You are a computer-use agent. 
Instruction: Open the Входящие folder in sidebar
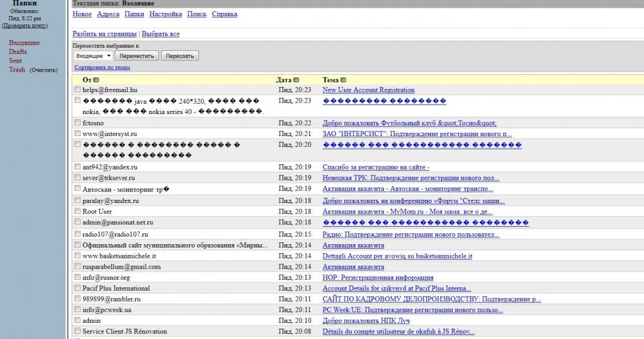pyautogui.click(x=24, y=43)
